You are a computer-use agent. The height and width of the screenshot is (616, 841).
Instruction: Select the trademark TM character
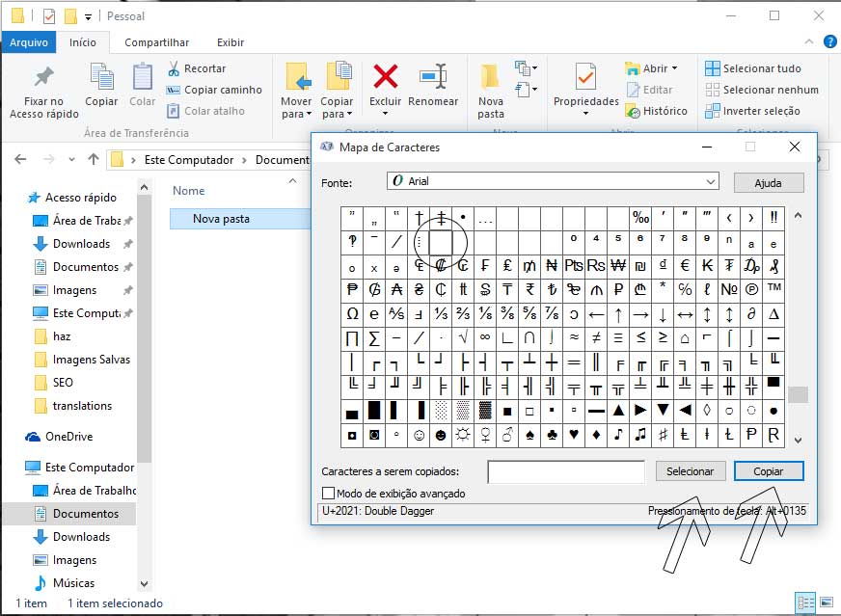click(x=773, y=289)
